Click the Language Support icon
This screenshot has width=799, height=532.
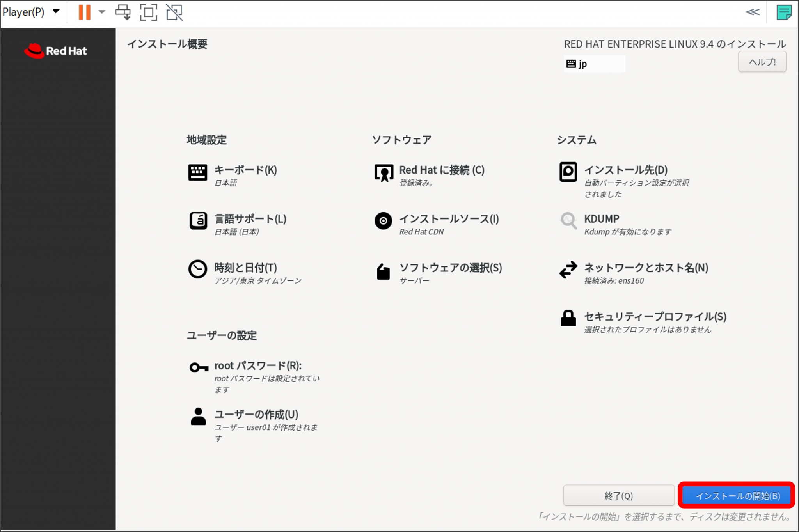coord(198,221)
